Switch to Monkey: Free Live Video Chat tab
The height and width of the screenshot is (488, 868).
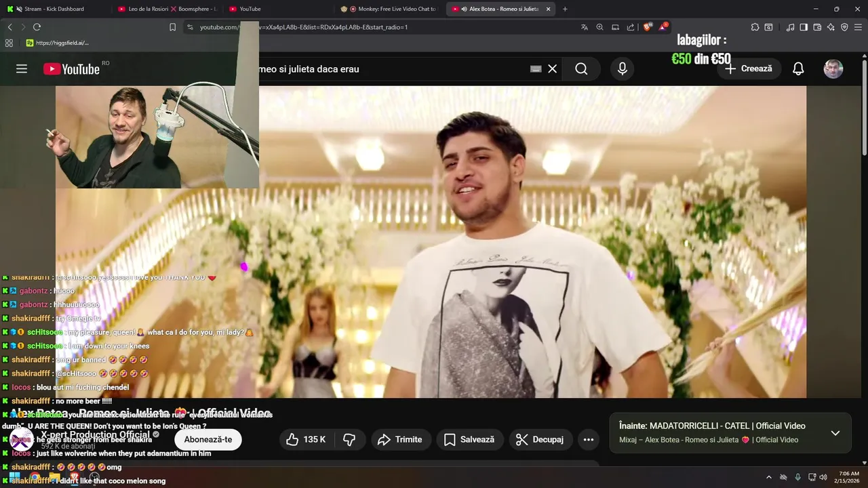[391, 9]
